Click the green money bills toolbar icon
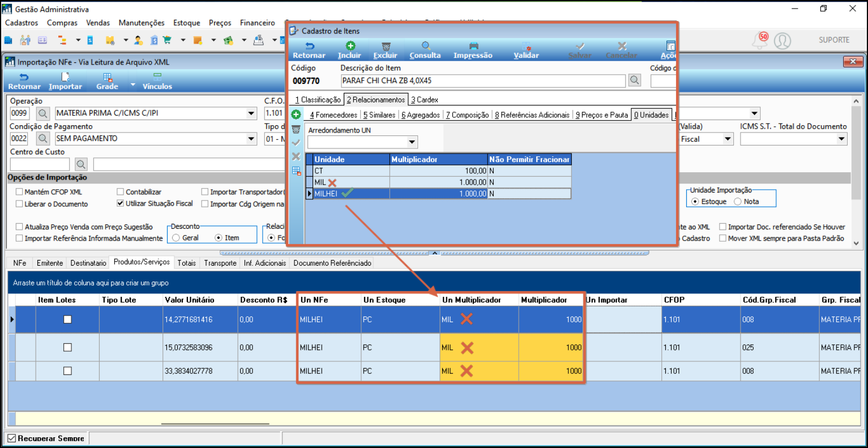This screenshot has width=868, height=448. tap(228, 40)
